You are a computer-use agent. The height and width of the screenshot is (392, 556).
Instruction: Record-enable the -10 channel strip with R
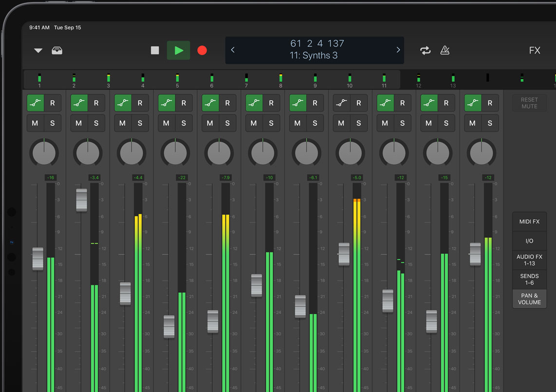click(x=271, y=103)
